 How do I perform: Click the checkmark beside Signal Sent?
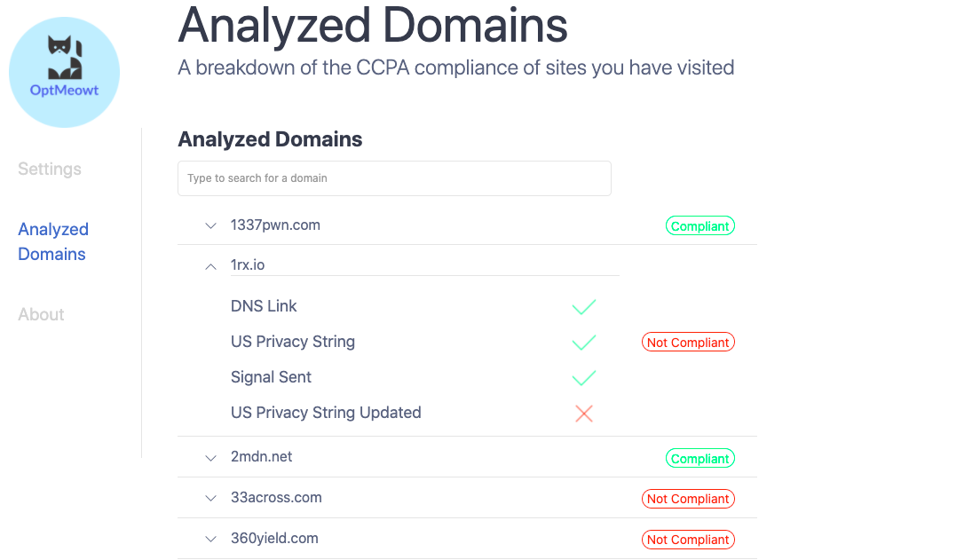pos(584,377)
